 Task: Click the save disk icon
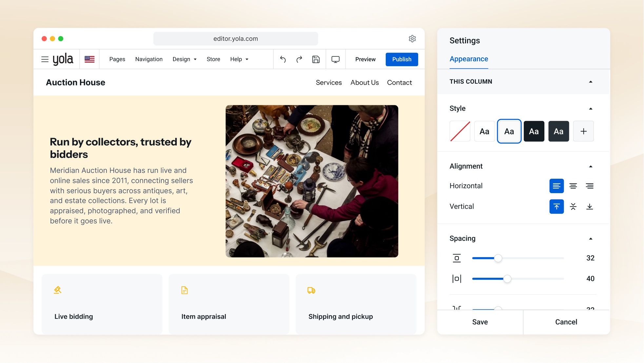point(316,59)
